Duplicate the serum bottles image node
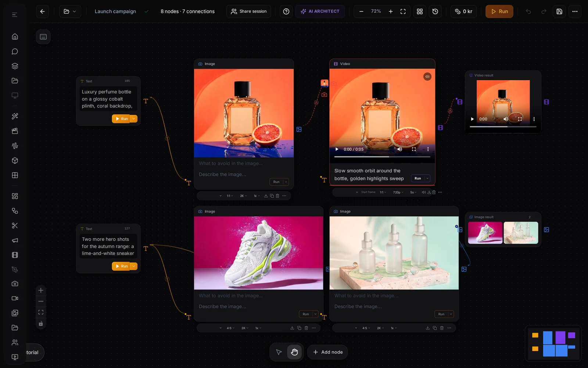The image size is (588, 368). pos(435,328)
